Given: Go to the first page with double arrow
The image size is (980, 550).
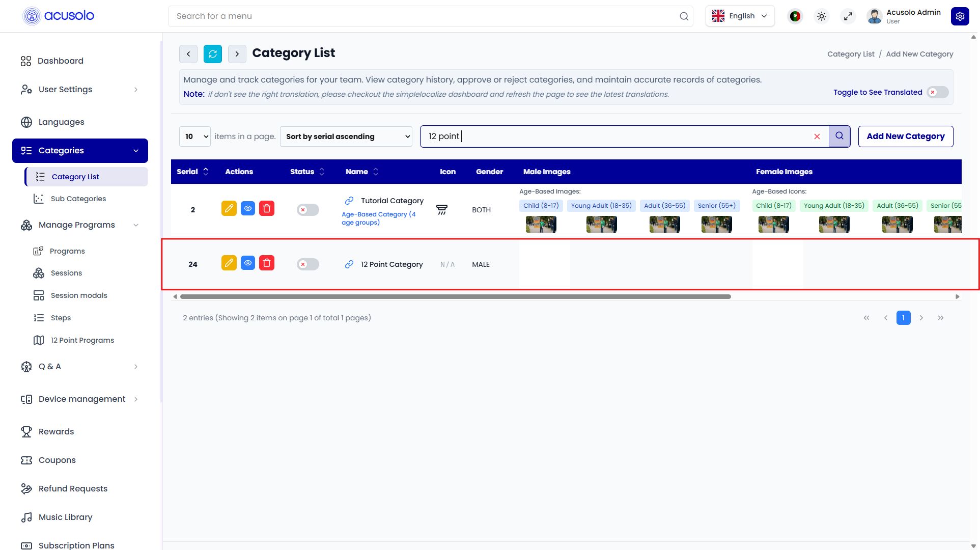Looking at the screenshot, I should coord(866,318).
